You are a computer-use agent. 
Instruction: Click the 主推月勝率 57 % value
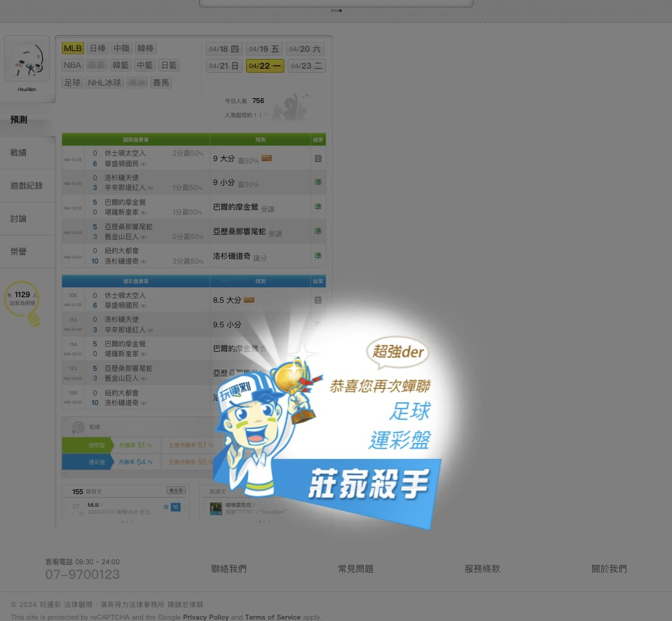[191, 446]
